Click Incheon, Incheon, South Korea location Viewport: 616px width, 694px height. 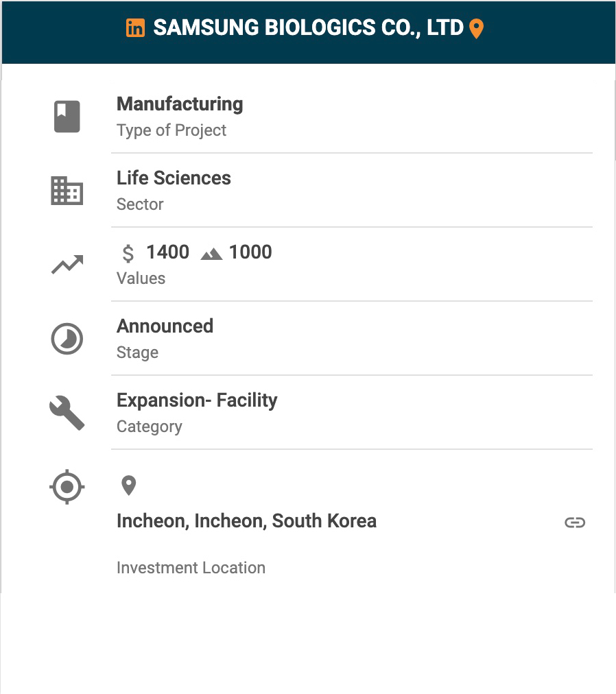pos(247,521)
